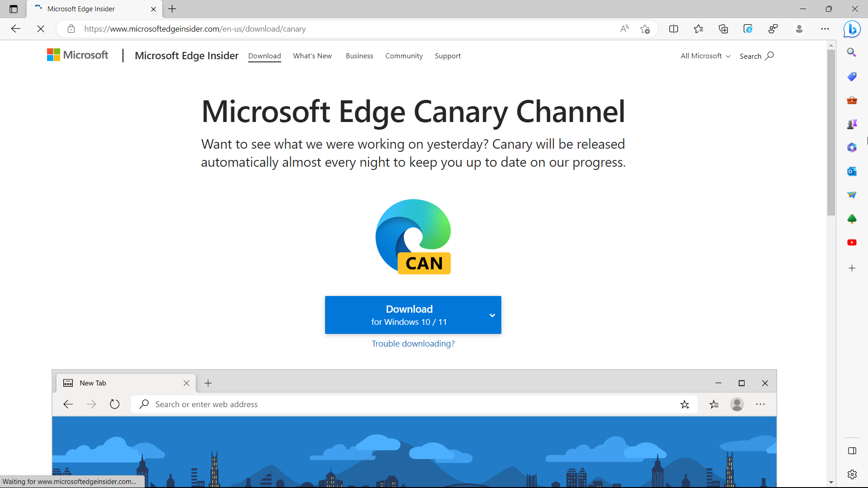
Task: Click the Microsoft logo
Action: click(78, 55)
